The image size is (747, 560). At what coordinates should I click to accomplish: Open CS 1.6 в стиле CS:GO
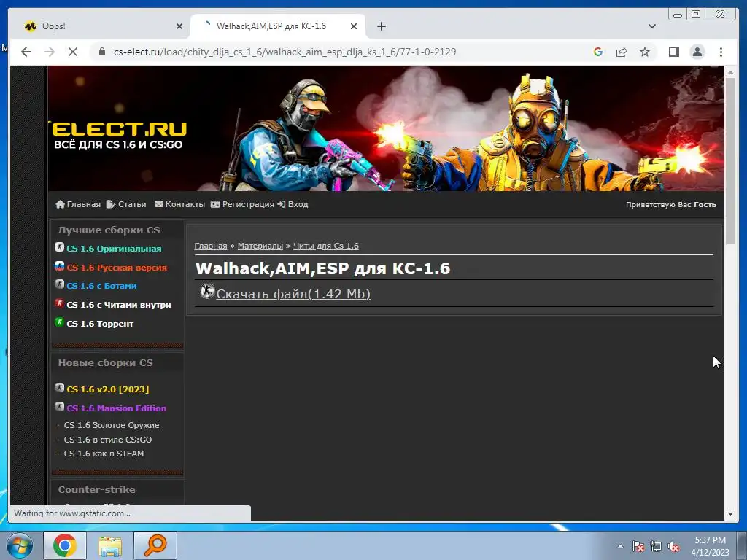[108, 440]
